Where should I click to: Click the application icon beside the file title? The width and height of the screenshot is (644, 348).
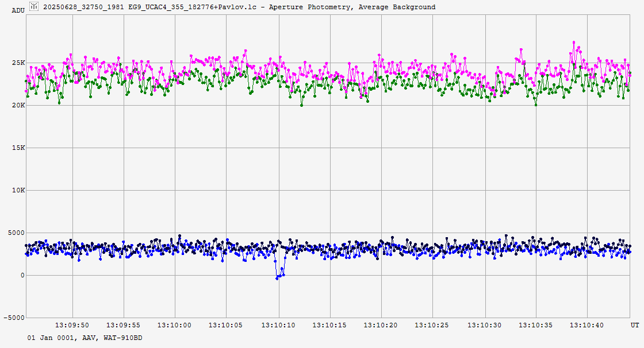(x=35, y=7)
